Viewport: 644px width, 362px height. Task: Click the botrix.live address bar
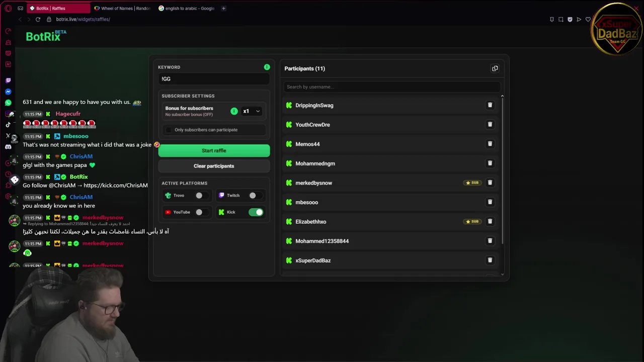pos(83,19)
